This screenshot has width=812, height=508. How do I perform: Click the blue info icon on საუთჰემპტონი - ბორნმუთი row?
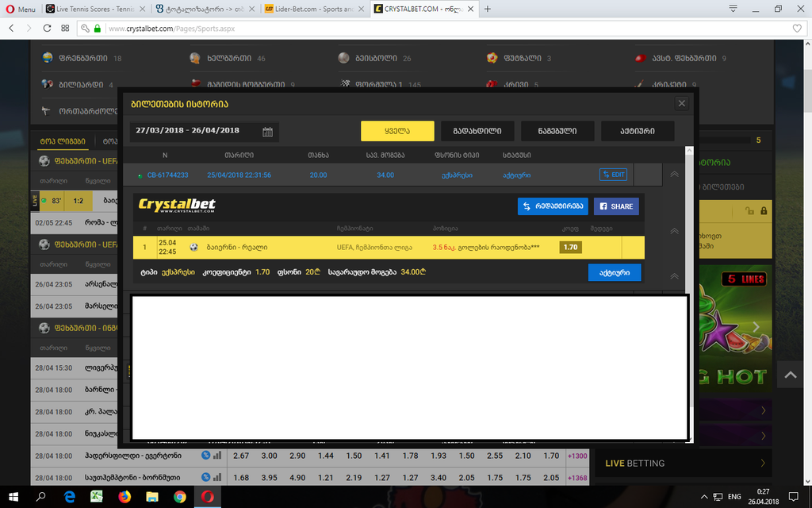[x=205, y=477]
